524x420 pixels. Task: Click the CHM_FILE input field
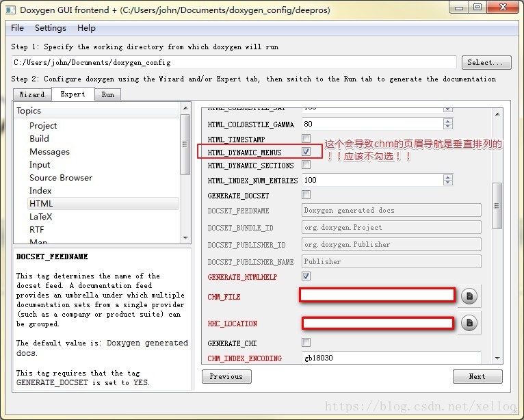tap(378, 296)
